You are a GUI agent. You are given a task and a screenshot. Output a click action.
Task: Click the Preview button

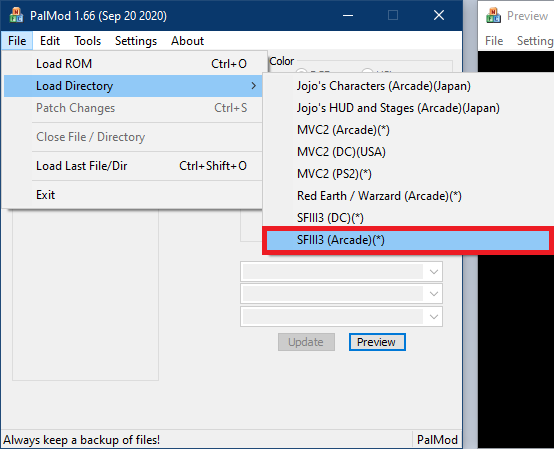click(x=377, y=342)
